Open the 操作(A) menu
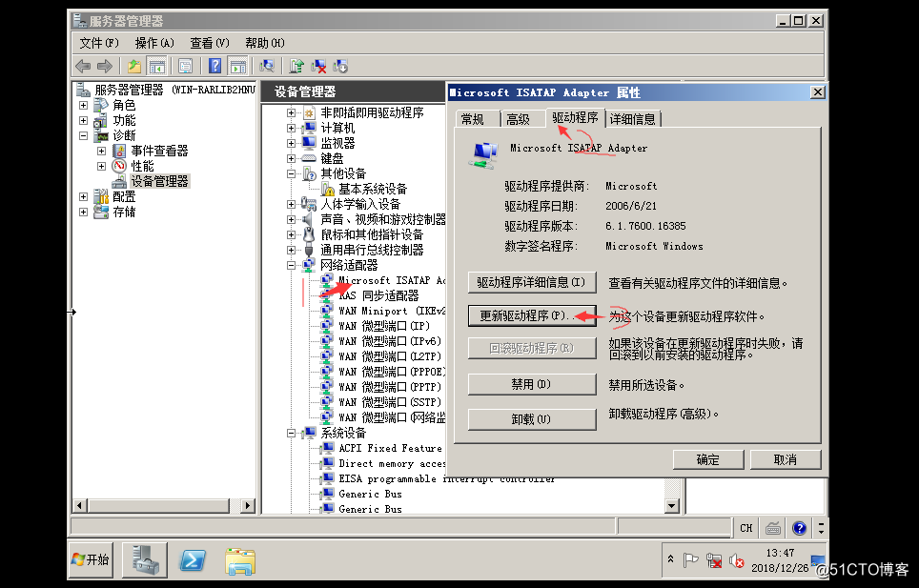Image resolution: width=919 pixels, height=588 pixels. click(x=154, y=43)
